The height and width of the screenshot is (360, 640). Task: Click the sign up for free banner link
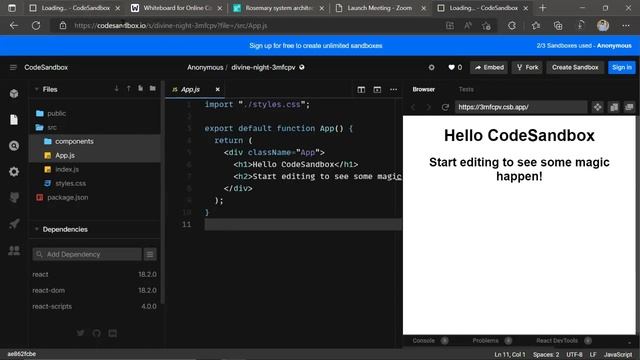pos(316,46)
